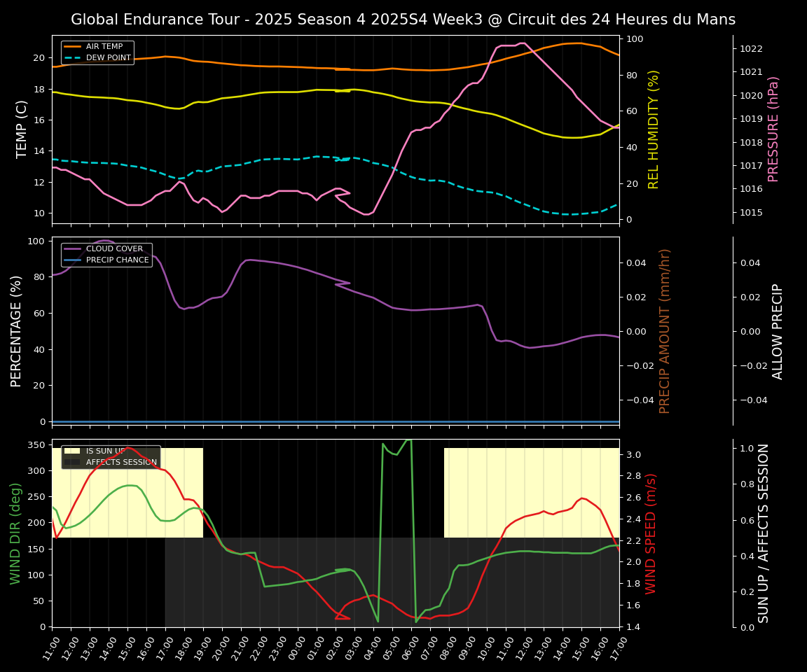807x672 pixels.
Task: Click the 1022 tick on the pressure axis
Action: pyautogui.click(x=751, y=49)
